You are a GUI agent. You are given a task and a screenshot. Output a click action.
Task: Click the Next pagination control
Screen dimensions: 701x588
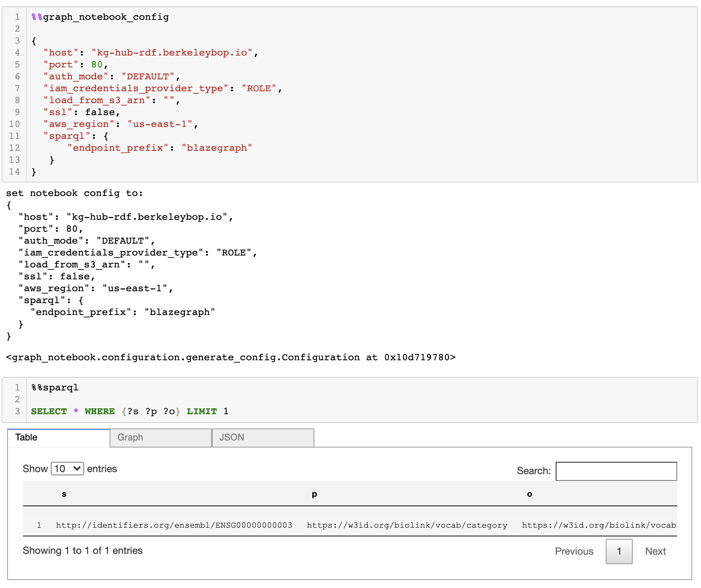[655, 551]
